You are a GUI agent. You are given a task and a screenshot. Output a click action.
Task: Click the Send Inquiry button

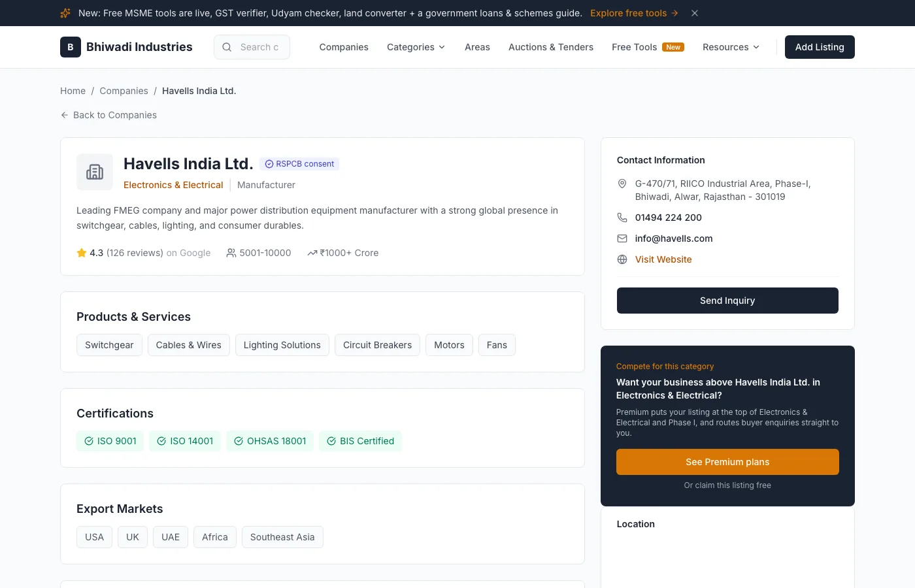pos(727,301)
